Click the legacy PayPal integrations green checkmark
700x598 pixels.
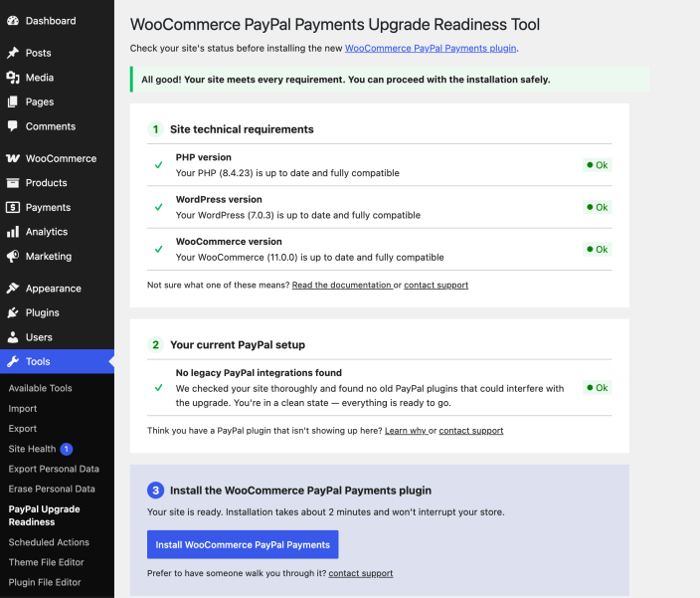point(158,387)
